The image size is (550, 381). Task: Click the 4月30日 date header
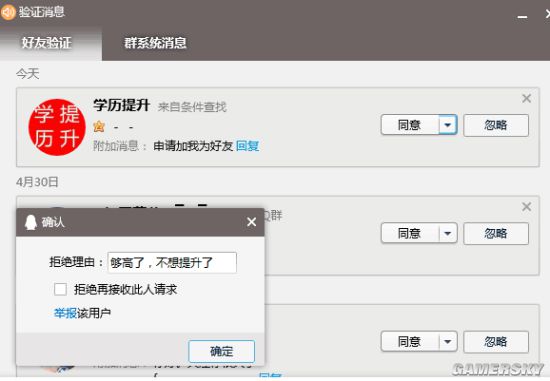pos(37,182)
